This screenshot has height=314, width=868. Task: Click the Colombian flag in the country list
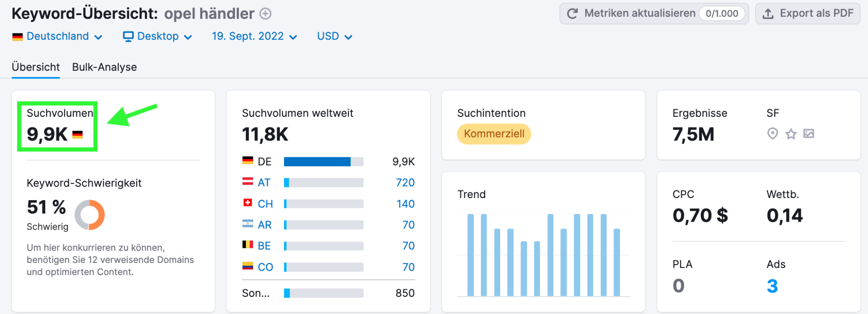pos(248,266)
